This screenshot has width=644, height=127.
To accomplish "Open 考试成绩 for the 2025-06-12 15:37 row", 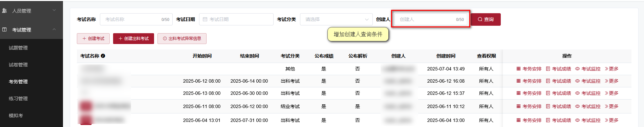I will click(x=558, y=93).
